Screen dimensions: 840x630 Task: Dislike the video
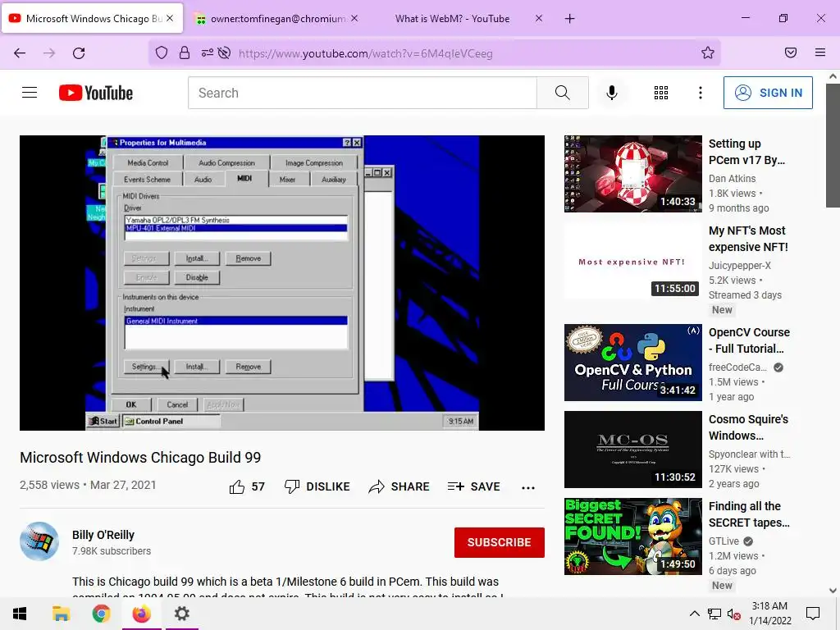click(x=317, y=486)
